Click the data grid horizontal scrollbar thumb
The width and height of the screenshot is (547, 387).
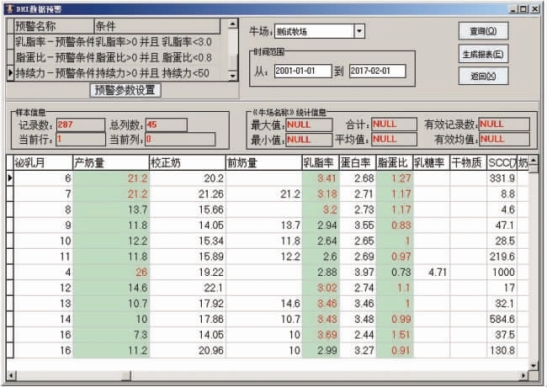[73, 376]
